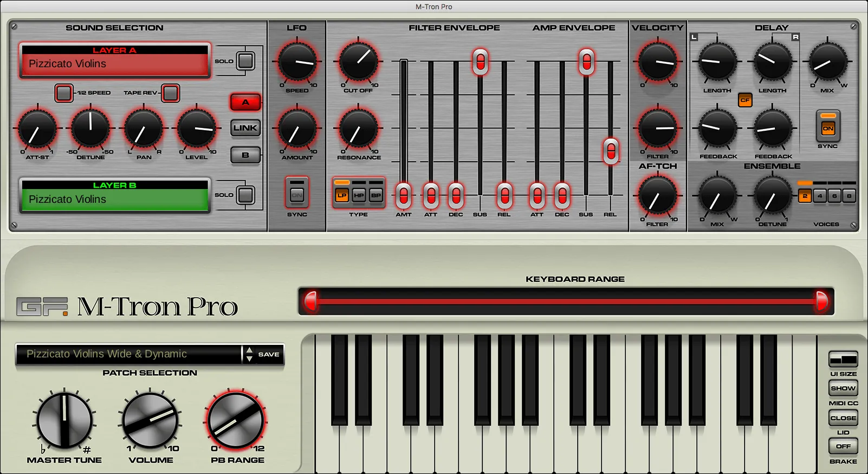
Task: Click the right Delay Feedback knob
Action: [x=773, y=129]
